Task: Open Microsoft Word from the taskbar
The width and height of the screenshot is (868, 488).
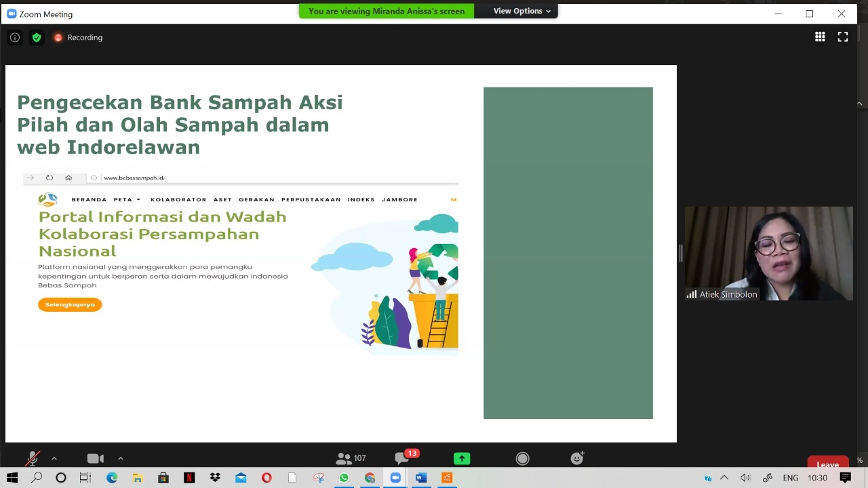Action: (x=420, y=478)
